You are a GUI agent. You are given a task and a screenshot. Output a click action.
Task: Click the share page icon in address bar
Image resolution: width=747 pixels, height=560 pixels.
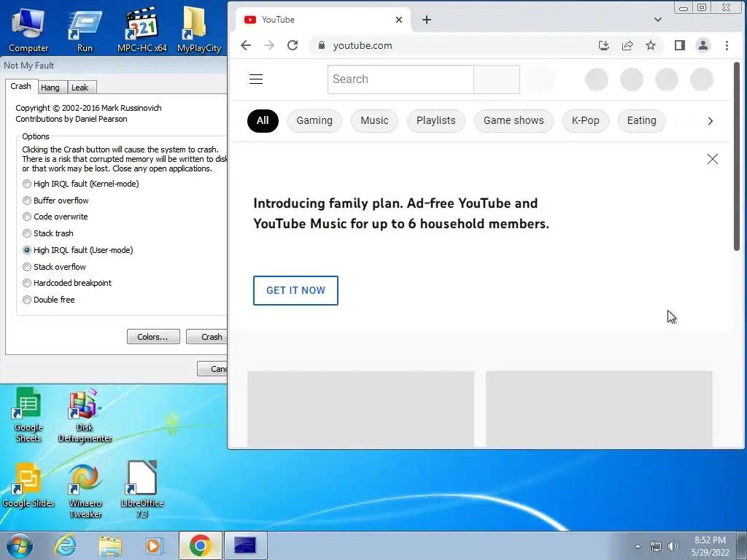pos(627,45)
